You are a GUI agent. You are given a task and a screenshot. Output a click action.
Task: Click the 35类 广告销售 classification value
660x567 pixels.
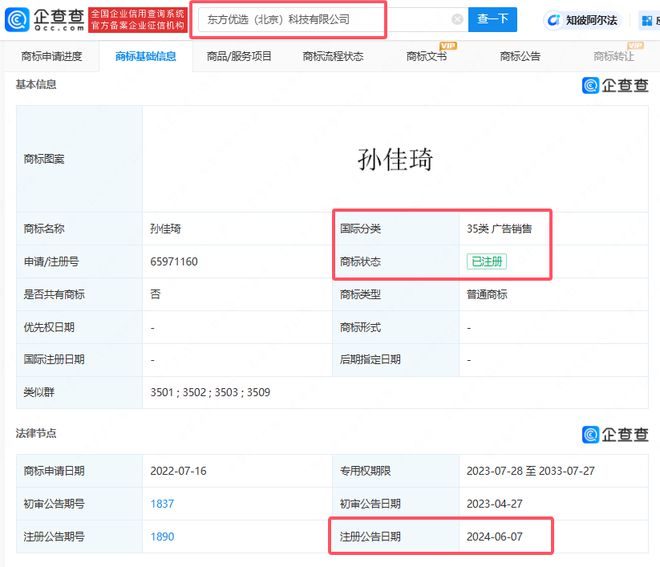(x=499, y=229)
